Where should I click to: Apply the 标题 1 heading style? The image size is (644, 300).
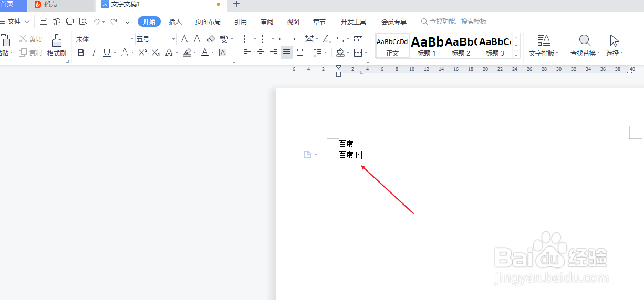pyautogui.click(x=427, y=46)
